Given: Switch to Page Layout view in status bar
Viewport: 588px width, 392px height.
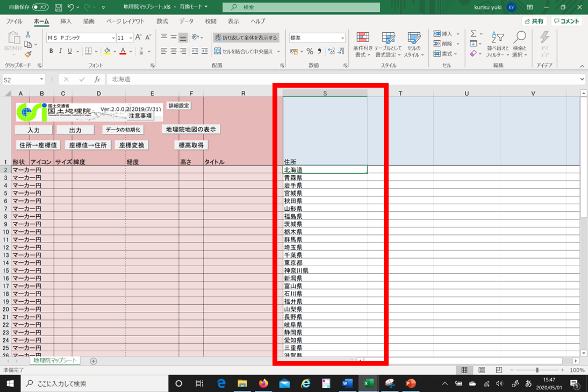Looking at the screenshot, I should click(482, 370).
